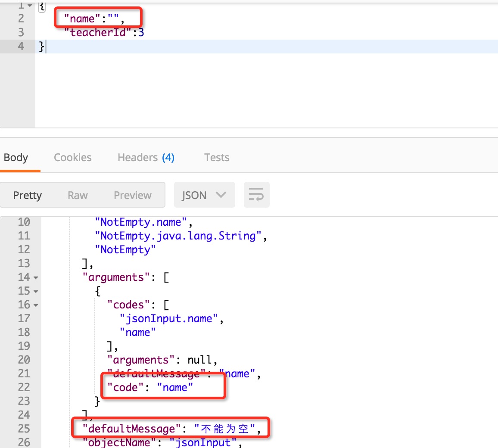Image resolution: width=498 pixels, height=448 pixels.
Task: Click the "code": "name" line
Action: [150, 387]
